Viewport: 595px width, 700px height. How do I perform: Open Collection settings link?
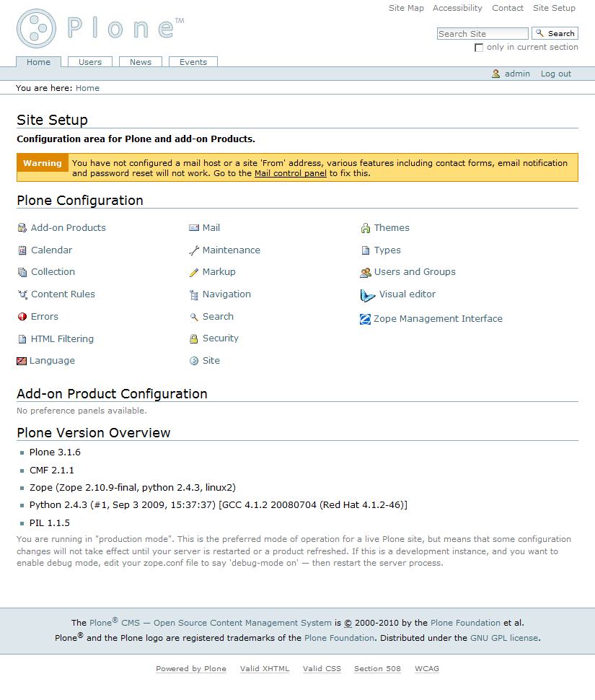(53, 272)
